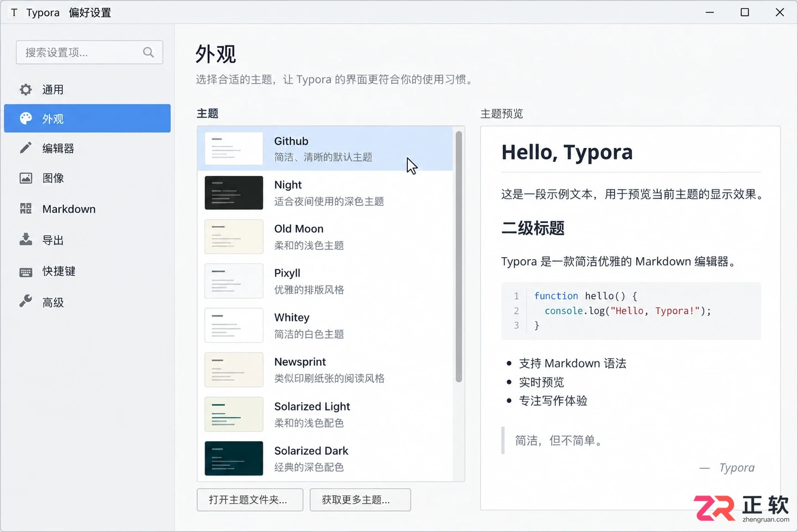Image resolution: width=798 pixels, height=532 pixels.
Task: Click the gear icon beside 通用
Action: coord(25,89)
